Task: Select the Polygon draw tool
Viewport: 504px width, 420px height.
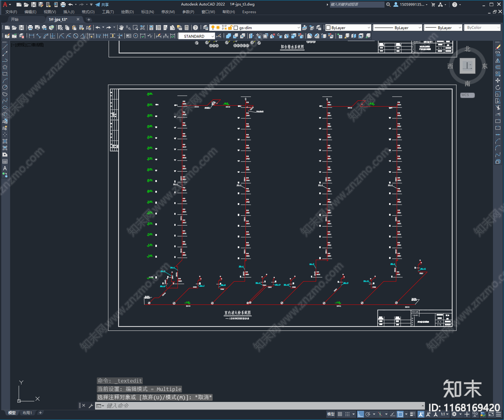Action: point(5,67)
